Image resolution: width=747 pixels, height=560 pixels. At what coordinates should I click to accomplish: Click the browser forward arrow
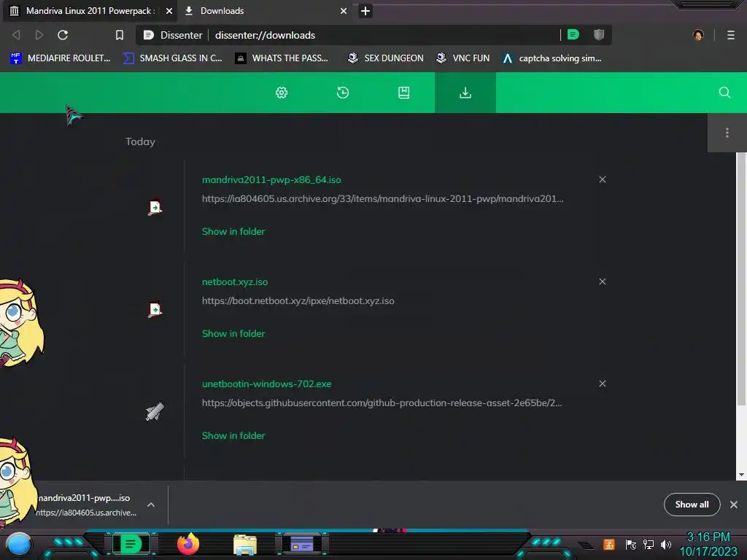[x=39, y=35]
